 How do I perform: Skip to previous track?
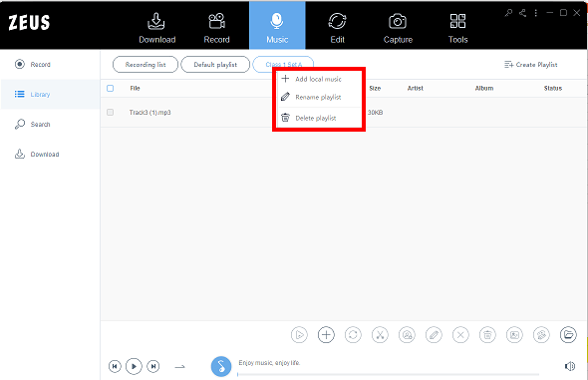point(115,366)
